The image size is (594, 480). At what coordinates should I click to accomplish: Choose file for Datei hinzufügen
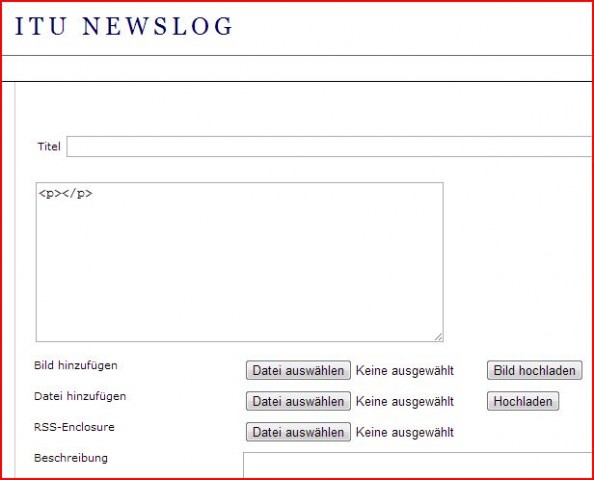(x=298, y=401)
